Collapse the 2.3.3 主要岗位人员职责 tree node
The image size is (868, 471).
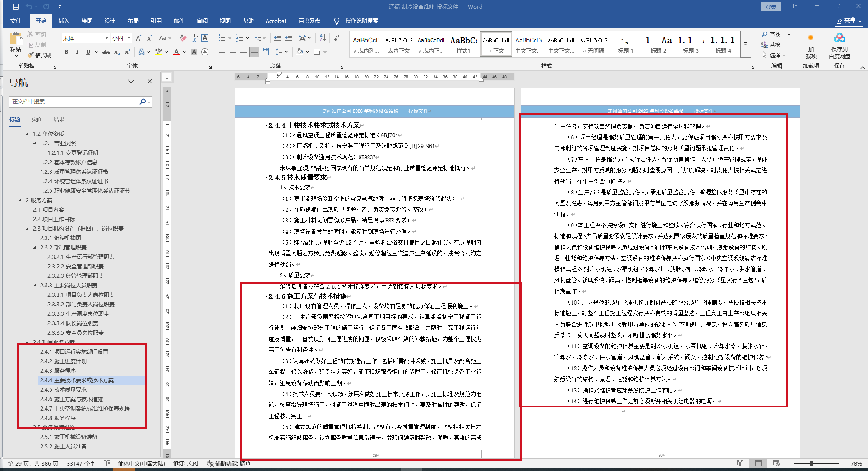pyautogui.click(x=35, y=285)
